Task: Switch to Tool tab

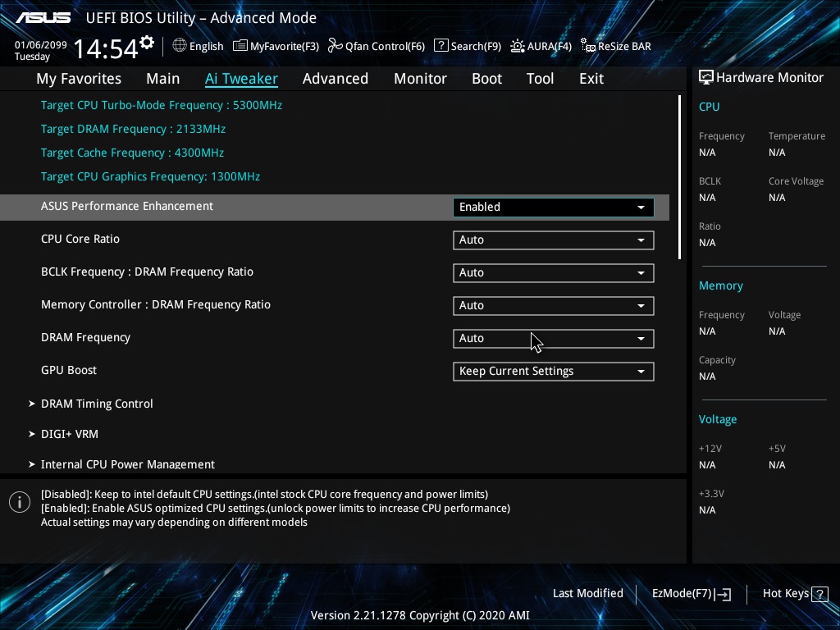Action: click(x=540, y=79)
